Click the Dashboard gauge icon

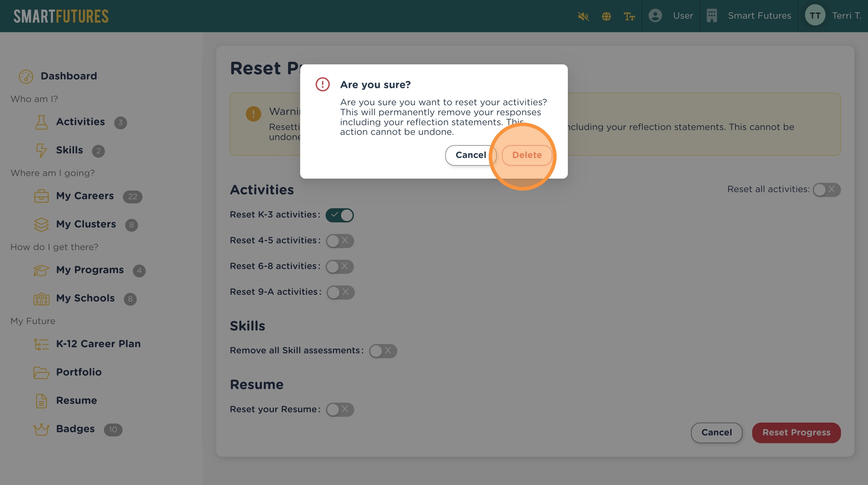click(x=26, y=76)
